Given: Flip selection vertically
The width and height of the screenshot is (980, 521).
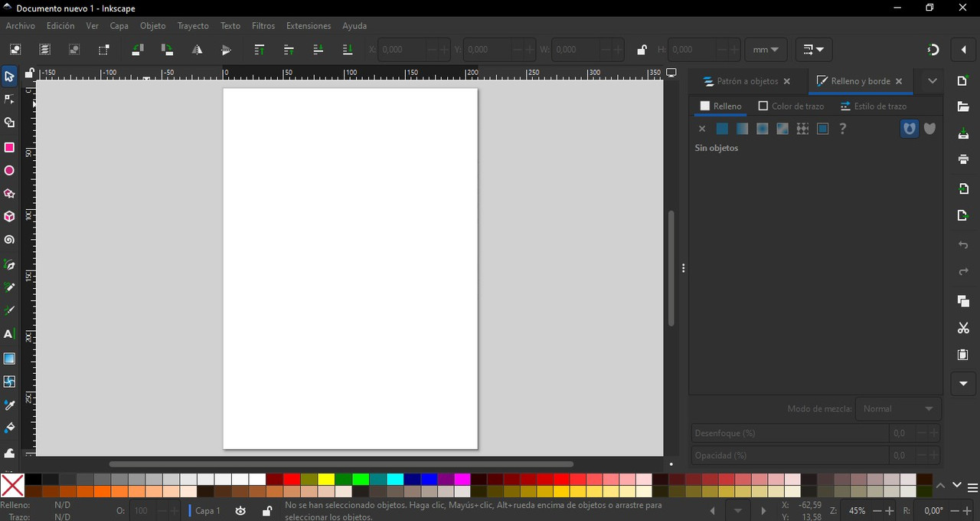Looking at the screenshot, I should point(226,50).
